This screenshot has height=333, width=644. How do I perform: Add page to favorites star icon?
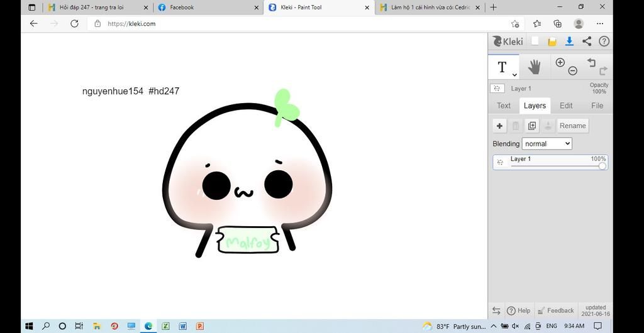coord(515,24)
